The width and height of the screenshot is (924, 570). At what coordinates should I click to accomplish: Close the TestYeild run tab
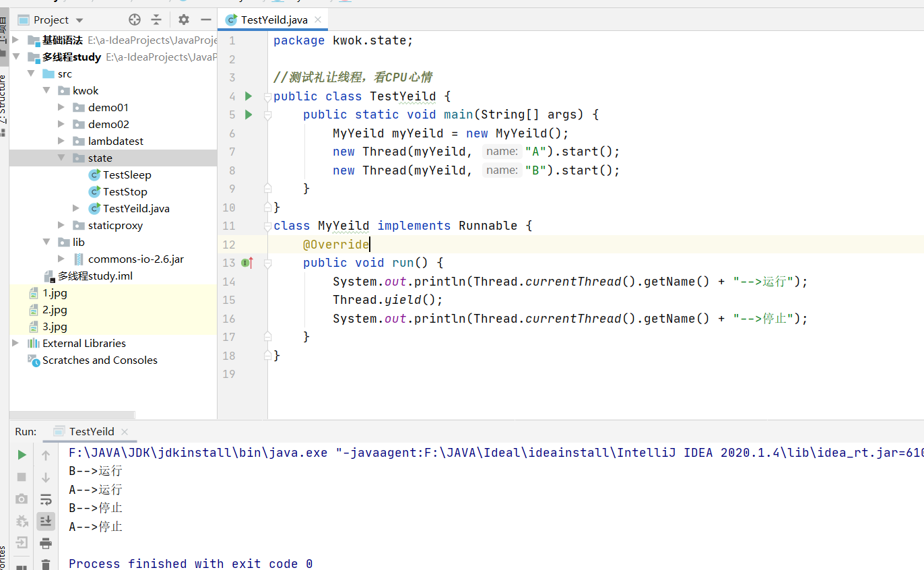click(x=125, y=432)
